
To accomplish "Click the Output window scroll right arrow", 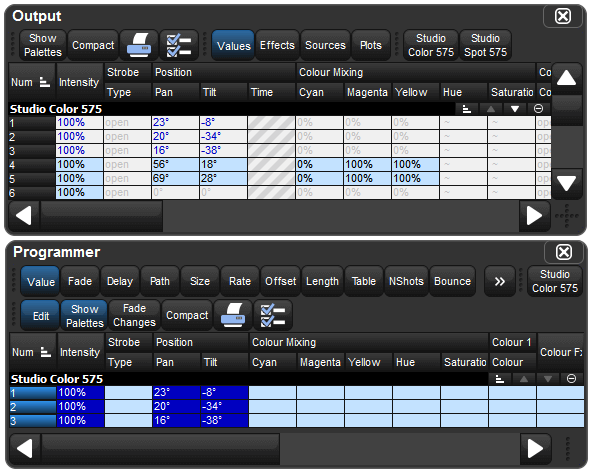I will (x=534, y=216).
